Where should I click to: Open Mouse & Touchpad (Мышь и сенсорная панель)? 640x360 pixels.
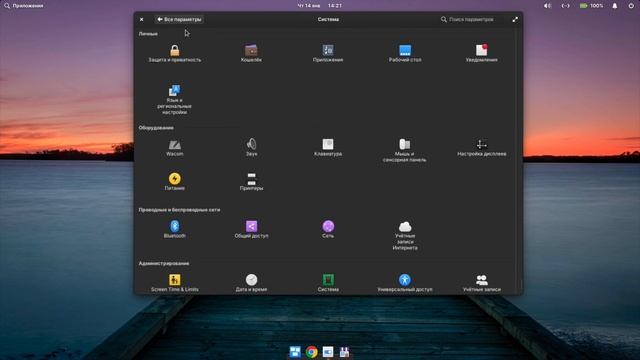click(x=404, y=151)
